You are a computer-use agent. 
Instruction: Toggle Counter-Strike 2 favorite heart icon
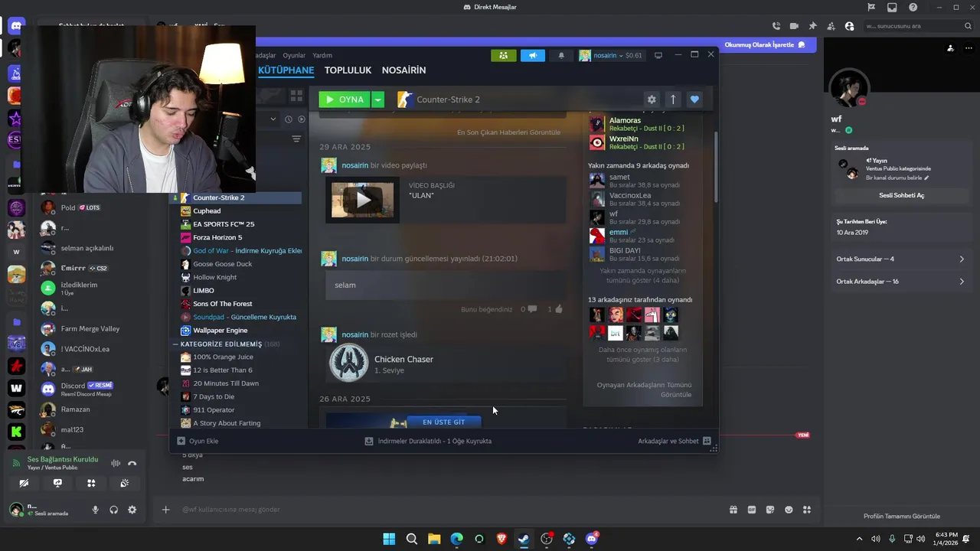pos(694,99)
